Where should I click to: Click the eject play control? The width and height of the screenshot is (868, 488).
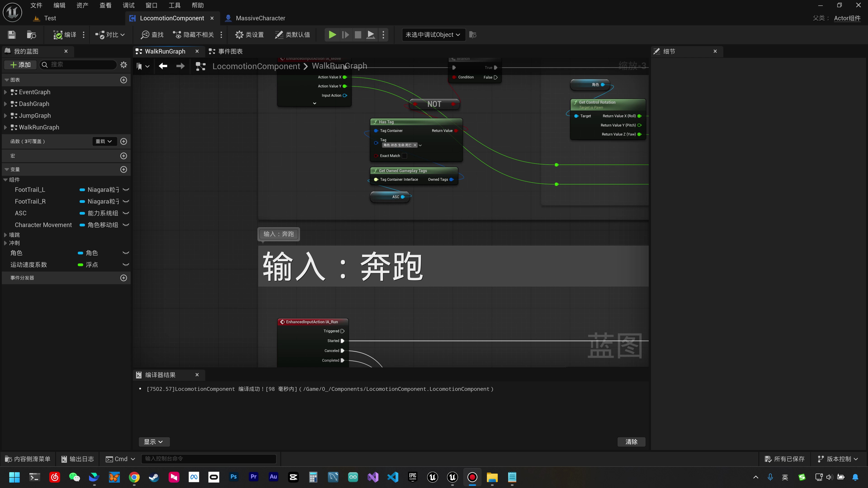pos(371,35)
